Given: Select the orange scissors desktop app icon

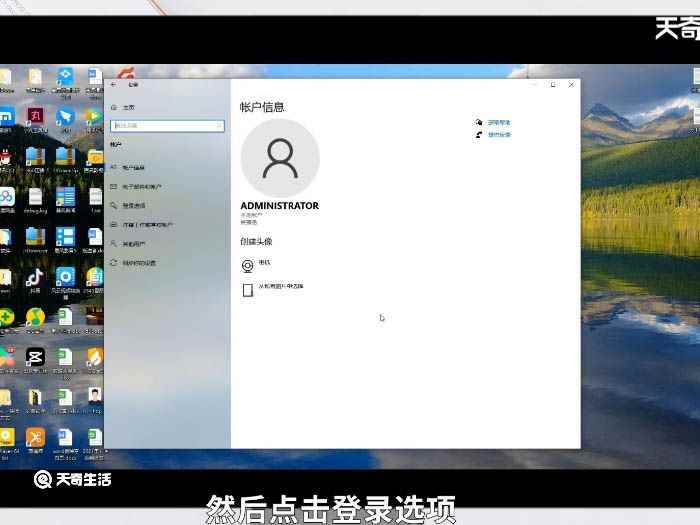Looking at the screenshot, I should pyautogui.click(x=35, y=440).
